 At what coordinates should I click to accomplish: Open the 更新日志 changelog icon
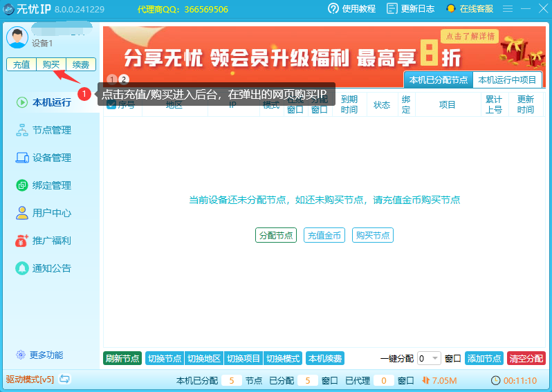click(x=392, y=9)
